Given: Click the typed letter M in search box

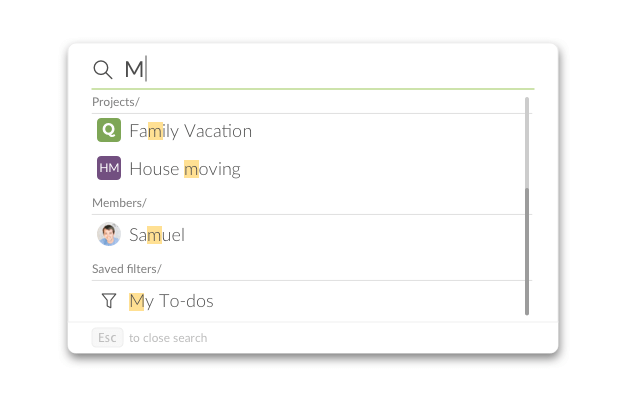Looking at the screenshot, I should (134, 69).
